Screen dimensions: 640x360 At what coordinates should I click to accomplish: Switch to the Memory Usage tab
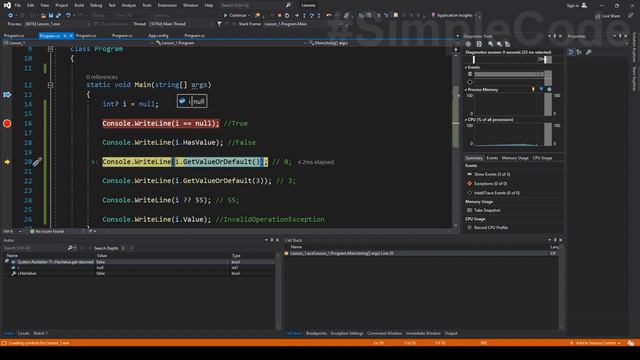click(515, 158)
